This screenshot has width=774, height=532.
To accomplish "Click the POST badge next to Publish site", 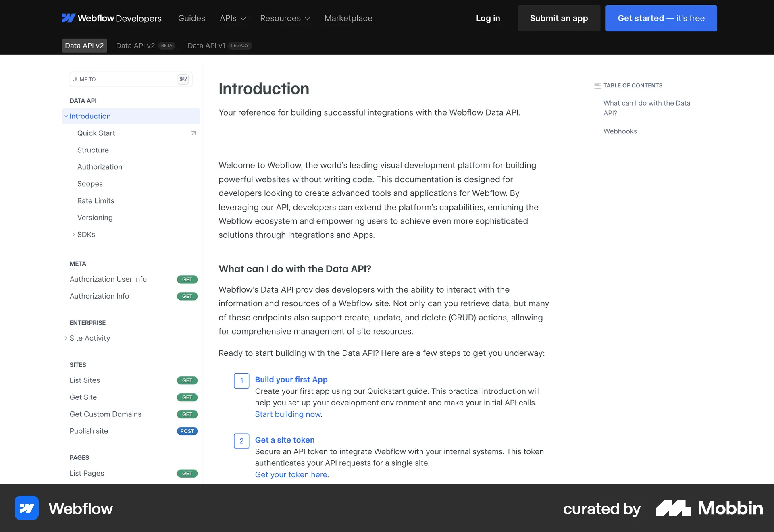I will [187, 431].
